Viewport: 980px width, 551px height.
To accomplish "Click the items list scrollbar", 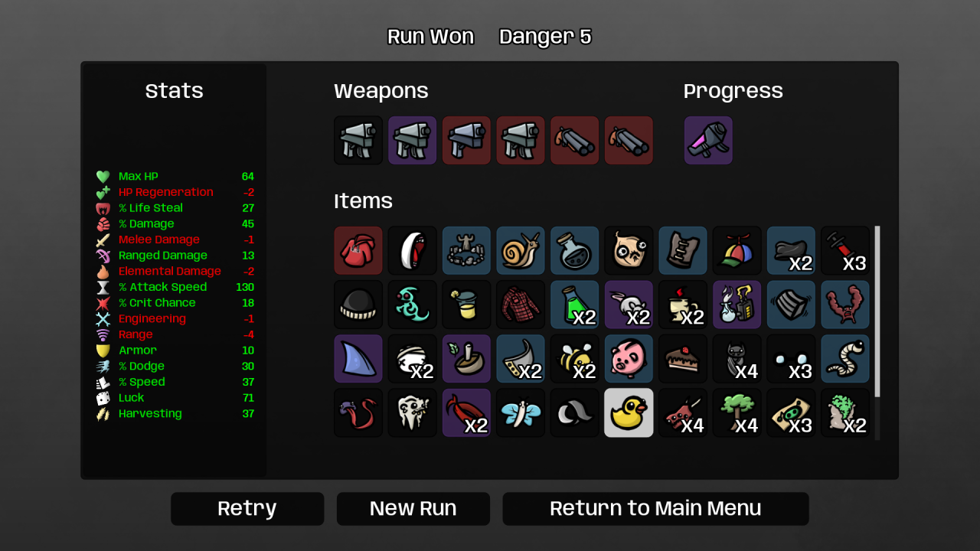I will [x=877, y=311].
